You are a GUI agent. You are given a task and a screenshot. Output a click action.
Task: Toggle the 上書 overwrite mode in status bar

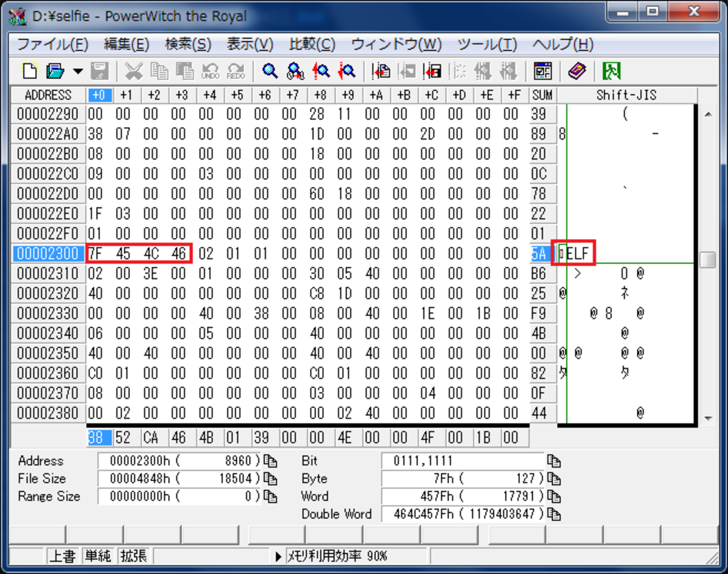pyautogui.click(x=62, y=556)
